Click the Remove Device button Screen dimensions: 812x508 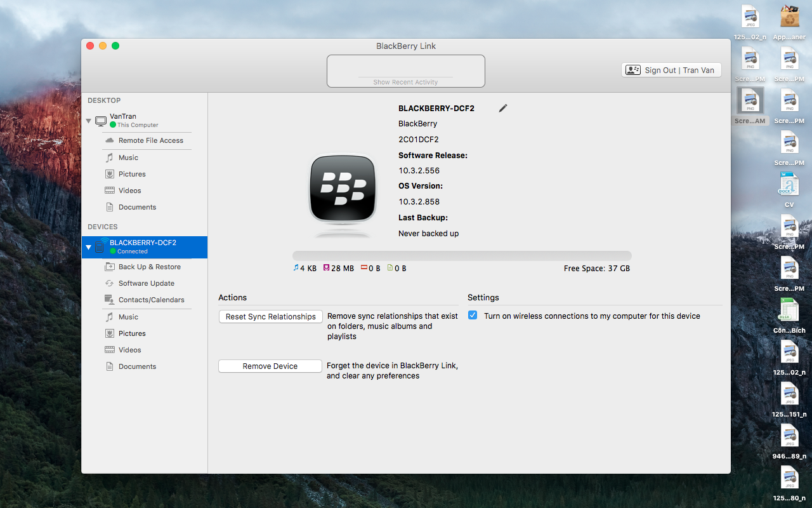click(x=270, y=366)
